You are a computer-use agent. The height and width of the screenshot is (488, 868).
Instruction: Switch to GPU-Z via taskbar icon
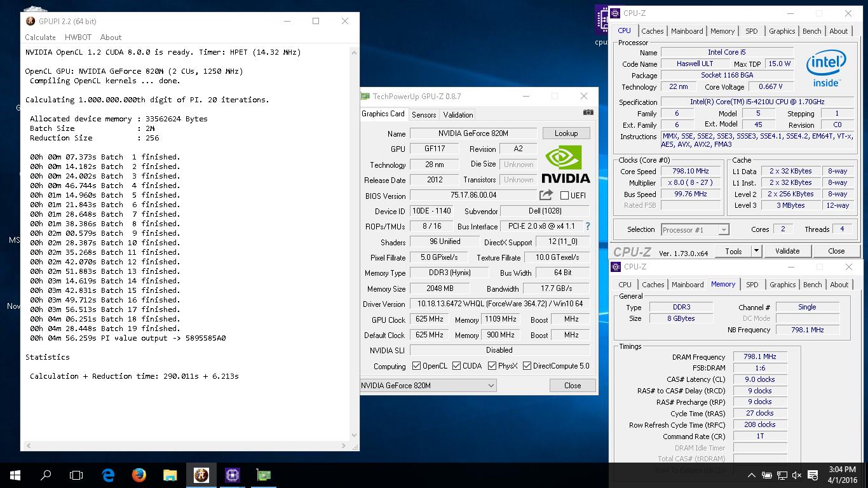pyautogui.click(x=263, y=475)
